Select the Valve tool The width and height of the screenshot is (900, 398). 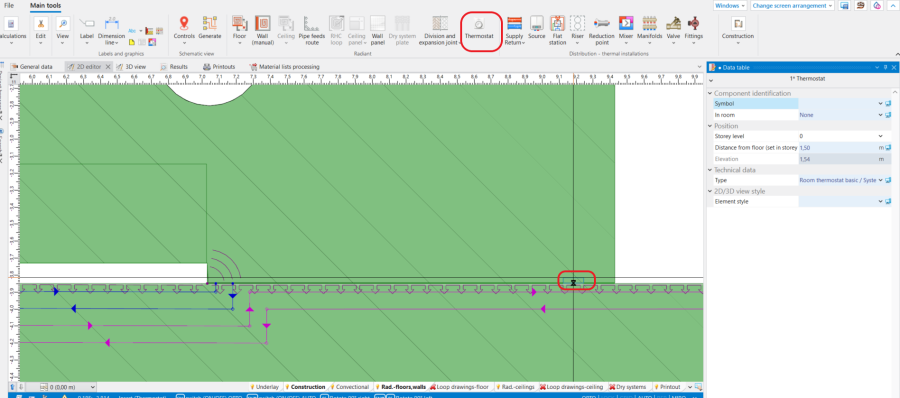click(673, 29)
